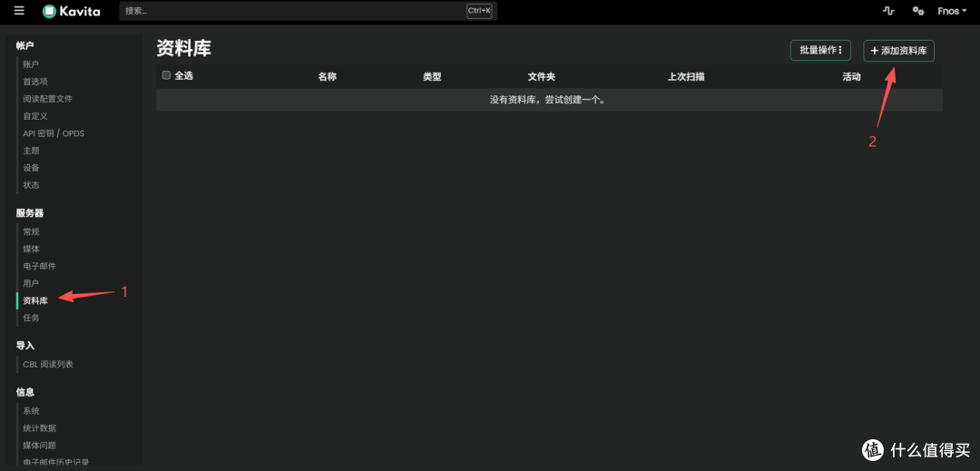The width and height of the screenshot is (980, 471).
Task: Open 首选项 preferences section
Action: [x=35, y=82]
